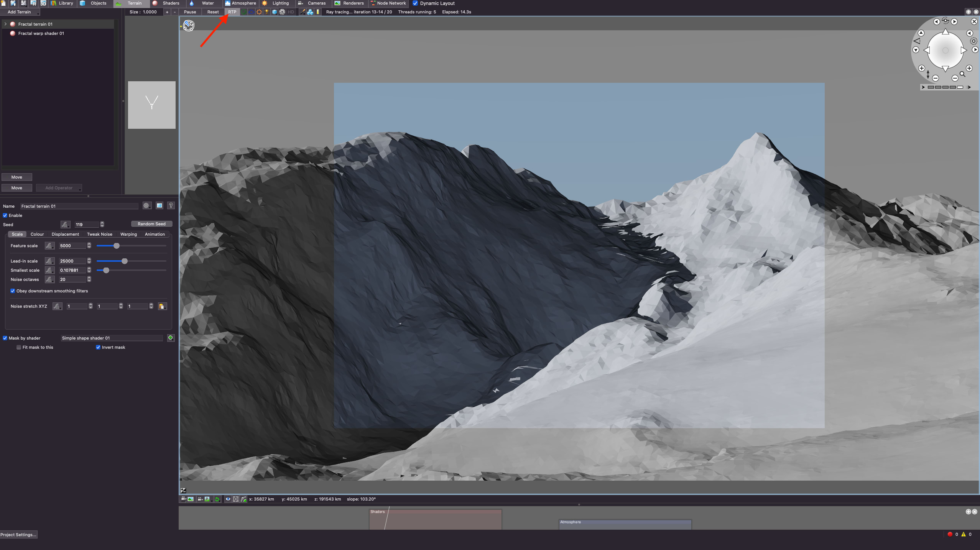Click the help question mark icon
This screenshot has width=980, height=550.
coord(171,206)
